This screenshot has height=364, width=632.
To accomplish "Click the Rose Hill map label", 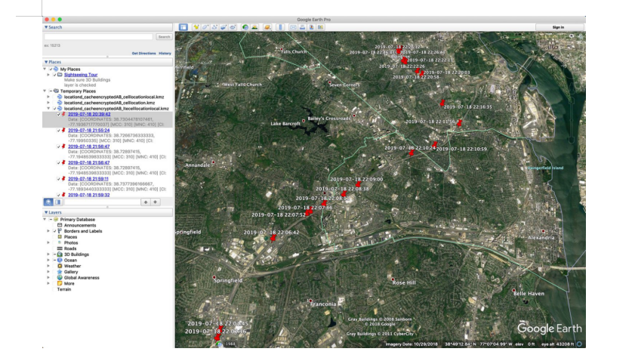I will tap(404, 282).
